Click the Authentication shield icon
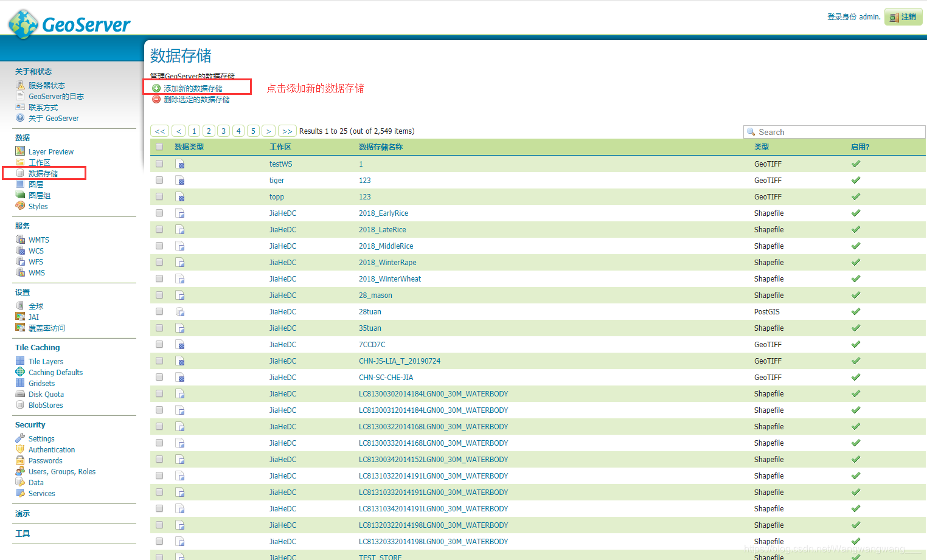This screenshot has height=560, width=927. (x=20, y=449)
